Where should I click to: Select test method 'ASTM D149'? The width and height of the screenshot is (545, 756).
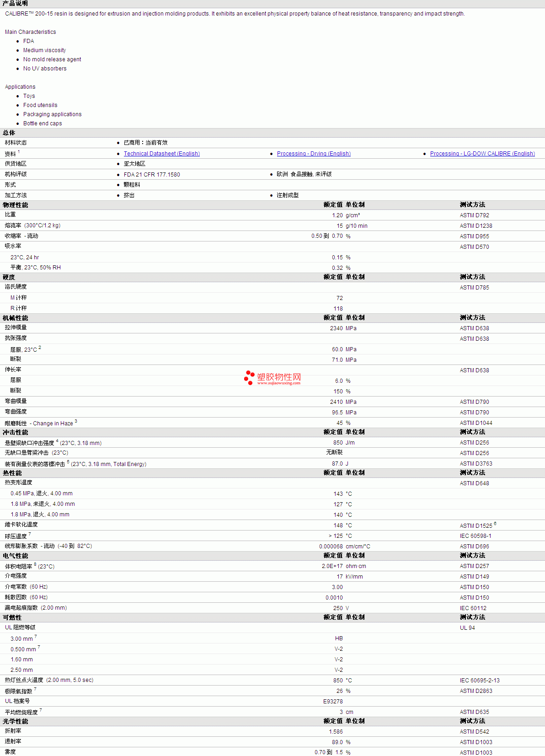pyautogui.click(x=475, y=577)
